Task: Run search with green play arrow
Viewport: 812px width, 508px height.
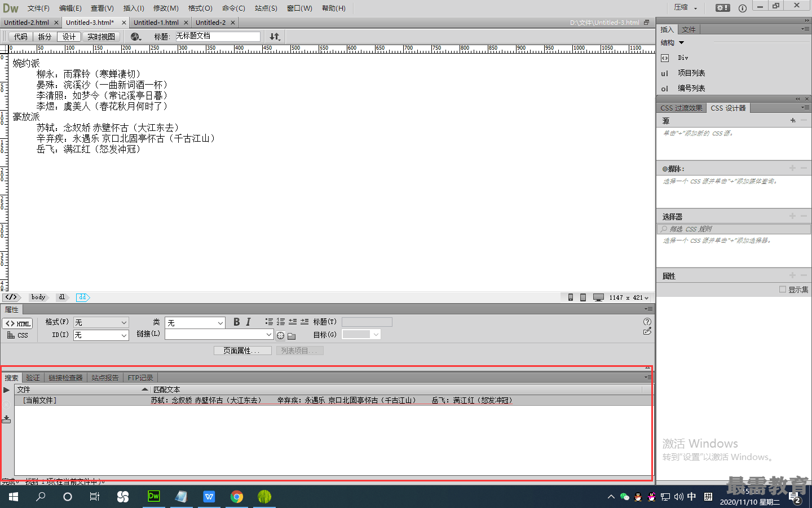Action: coord(6,390)
